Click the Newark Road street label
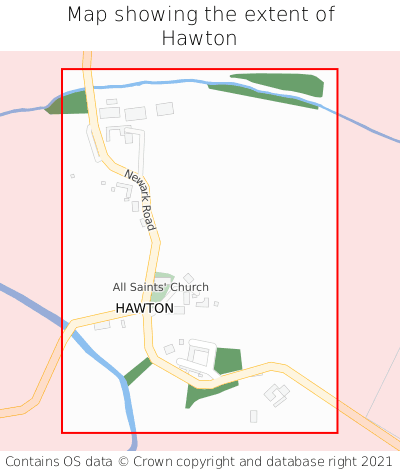This screenshot has height=472, width=400. (x=140, y=200)
